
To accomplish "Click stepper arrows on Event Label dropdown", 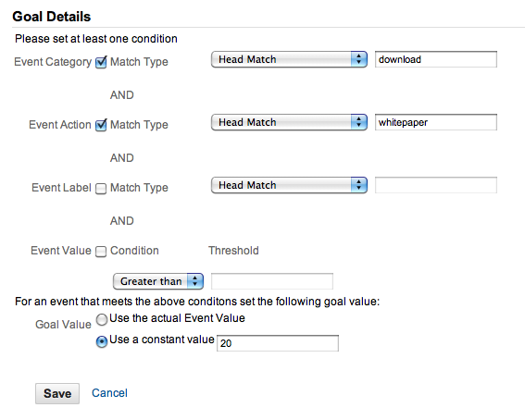I will [359, 185].
